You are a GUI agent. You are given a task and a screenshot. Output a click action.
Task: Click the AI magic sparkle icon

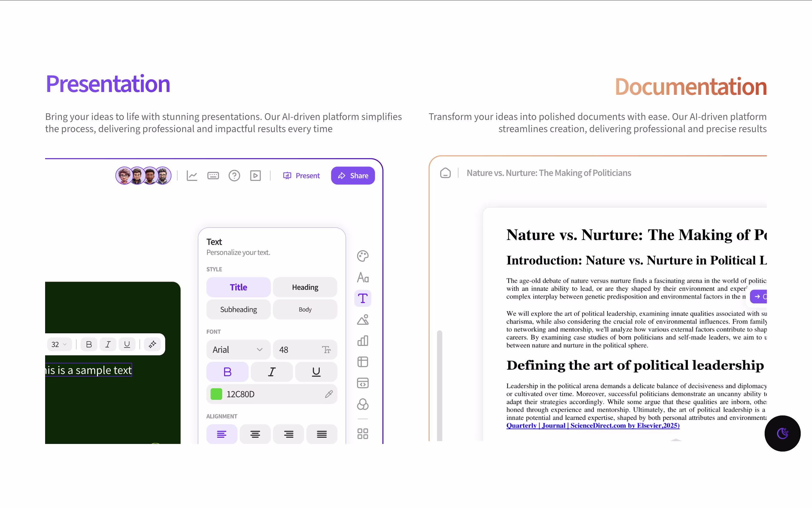(153, 344)
